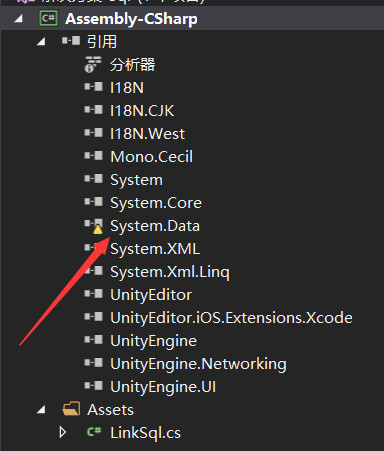
Task: Select the UnityEngine.Networking reference
Action: click(198, 364)
